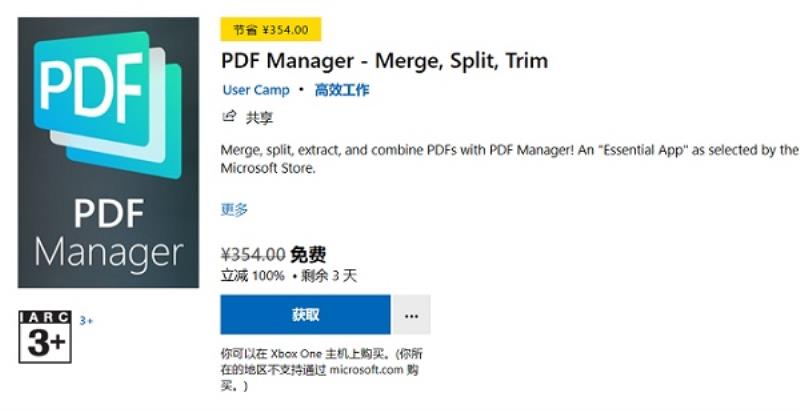800x412 pixels.
Task: Click the Merge, split, extract description paragraph
Action: 509,159
